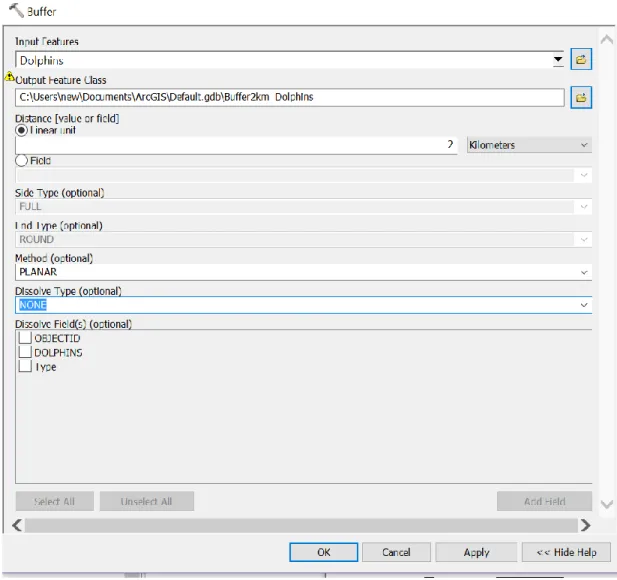This screenshot has height=580, width=617.
Task: Select the Field radio button
Action: click(21, 161)
